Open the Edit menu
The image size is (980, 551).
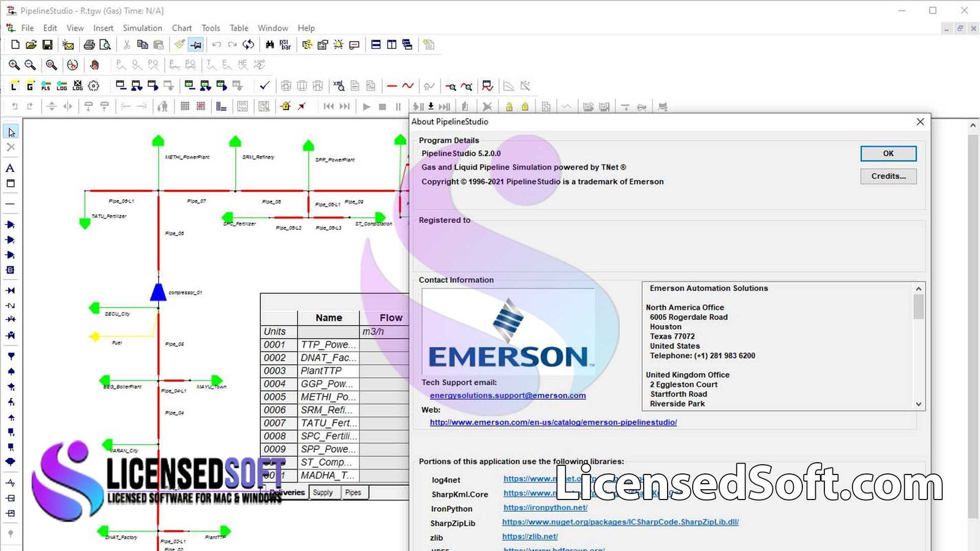[x=50, y=28]
